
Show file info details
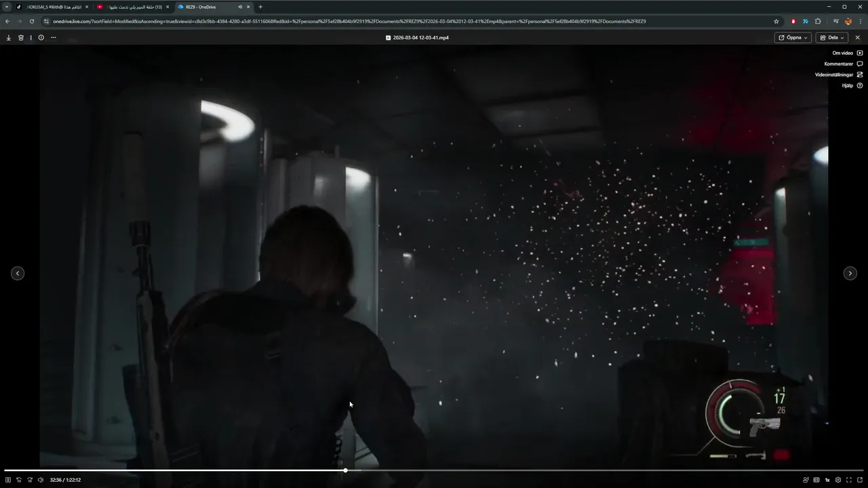[x=41, y=37]
